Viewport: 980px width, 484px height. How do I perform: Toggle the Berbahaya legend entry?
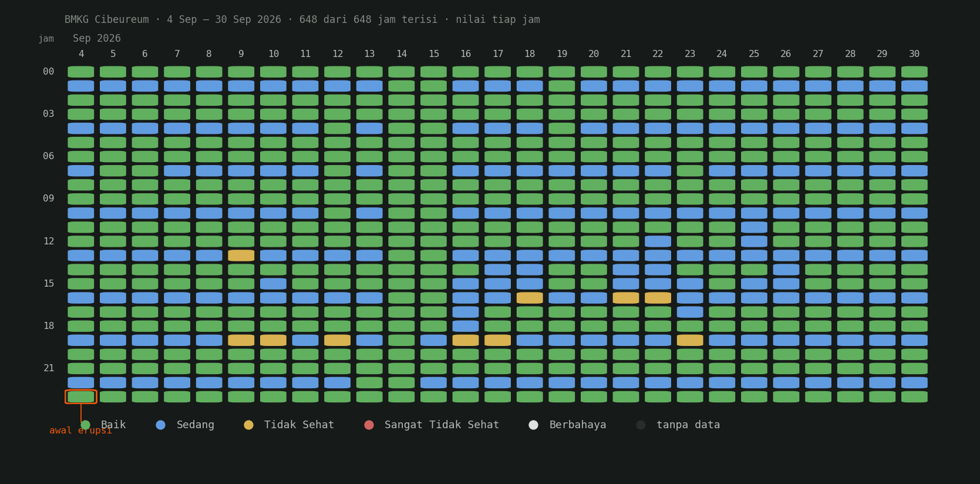tap(567, 425)
